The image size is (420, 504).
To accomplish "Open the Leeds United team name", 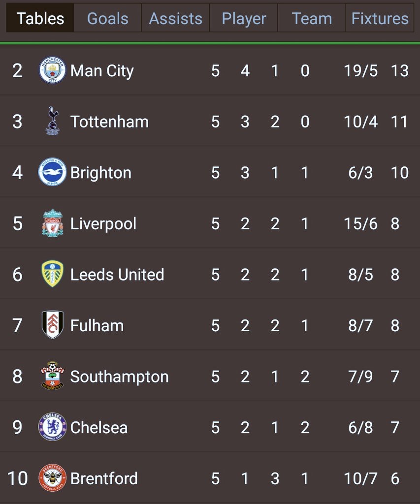I will click(117, 275).
